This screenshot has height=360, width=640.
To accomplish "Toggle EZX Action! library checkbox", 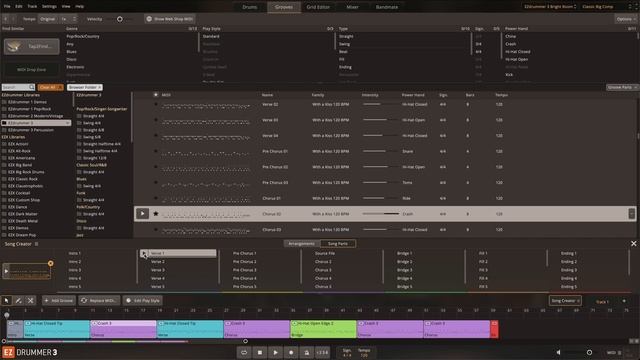I will click(4, 144).
